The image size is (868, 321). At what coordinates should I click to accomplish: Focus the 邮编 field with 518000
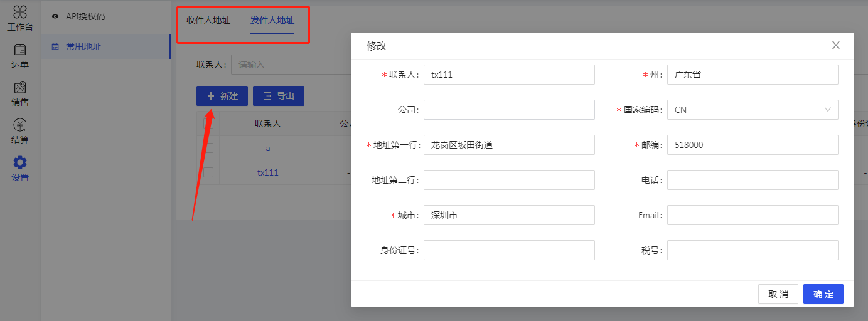pos(753,145)
